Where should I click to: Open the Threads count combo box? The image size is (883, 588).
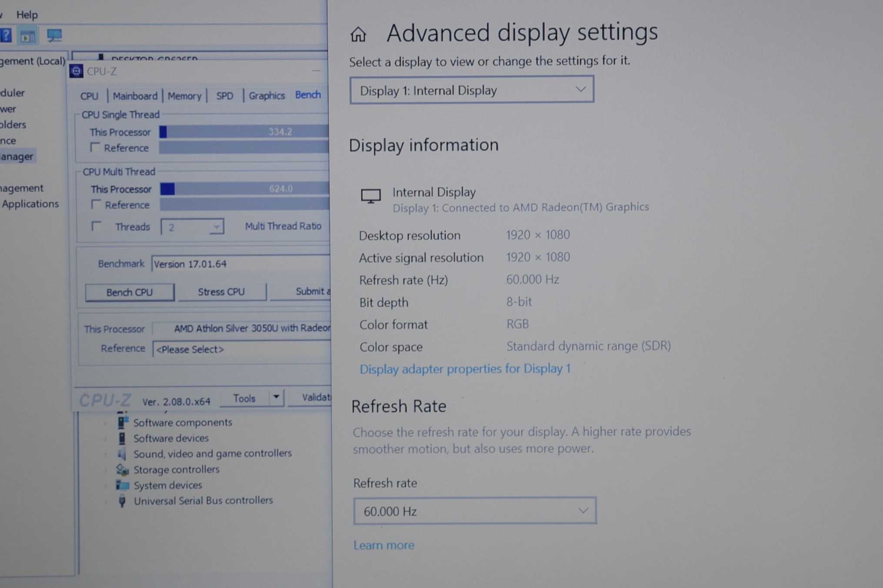192,227
